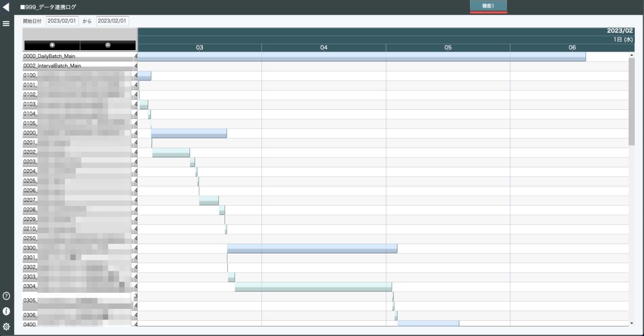
Task: Click the 03 hour column header
Action: pos(200,48)
